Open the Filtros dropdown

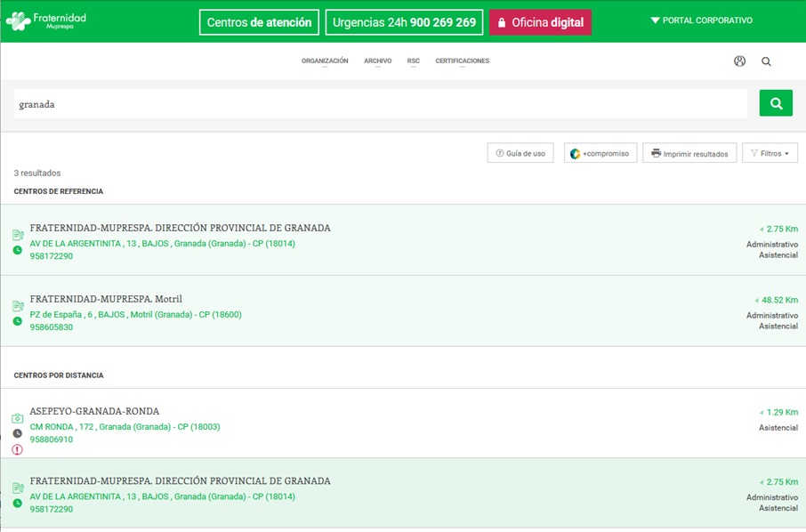click(x=770, y=153)
